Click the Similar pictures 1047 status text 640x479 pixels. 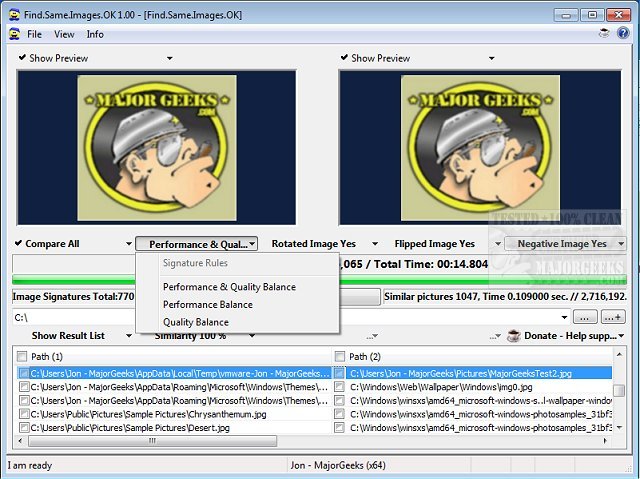(x=505, y=297)
